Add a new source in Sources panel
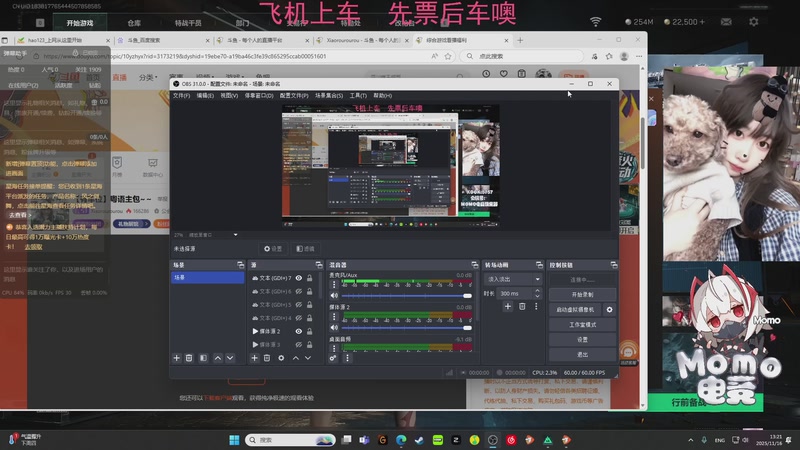 point(255,358)
